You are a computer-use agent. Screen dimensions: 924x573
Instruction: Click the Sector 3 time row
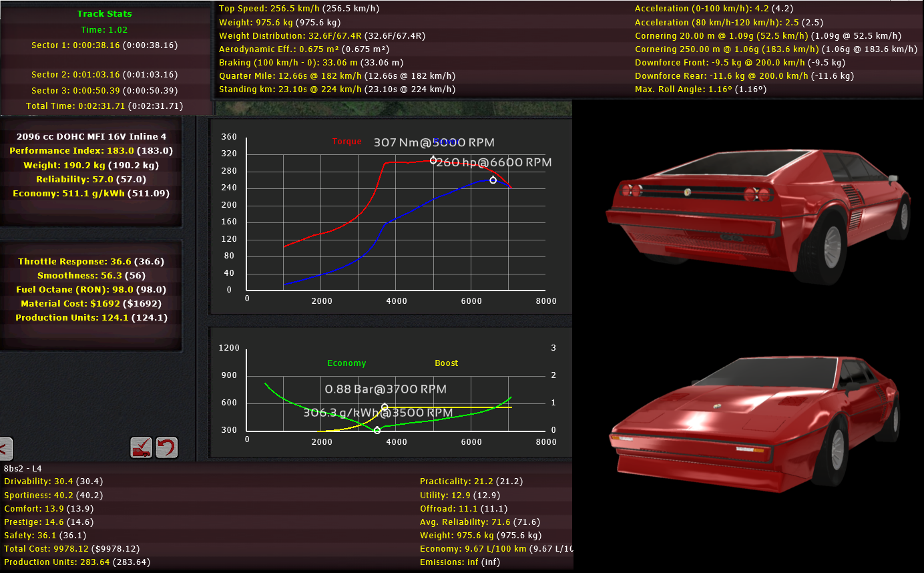(x=104, y=90)
